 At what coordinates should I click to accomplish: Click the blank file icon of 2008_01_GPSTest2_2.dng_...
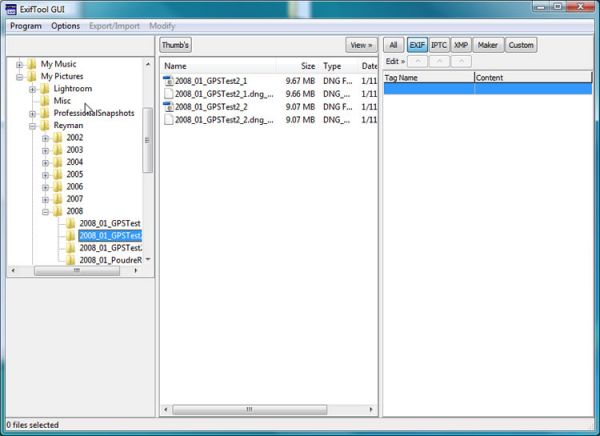coord(168,120)
